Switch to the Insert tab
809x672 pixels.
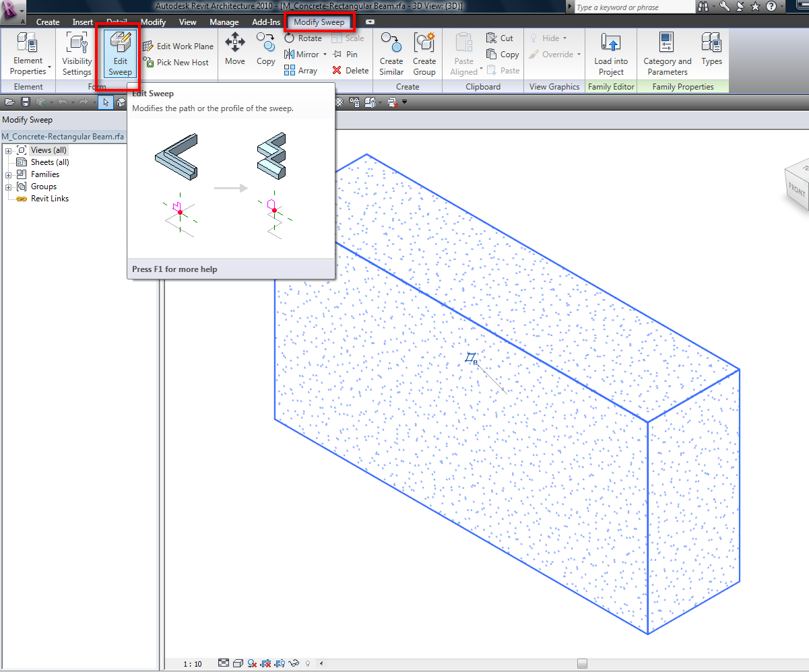coord(83,22)
